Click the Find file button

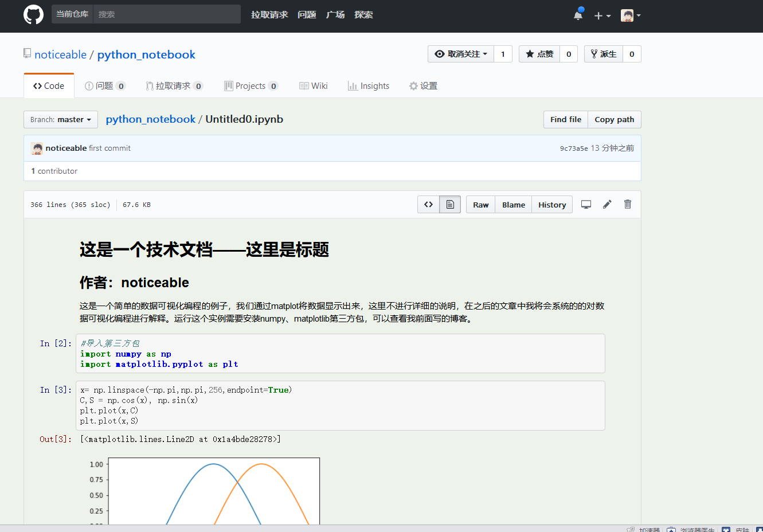[566, 119]
